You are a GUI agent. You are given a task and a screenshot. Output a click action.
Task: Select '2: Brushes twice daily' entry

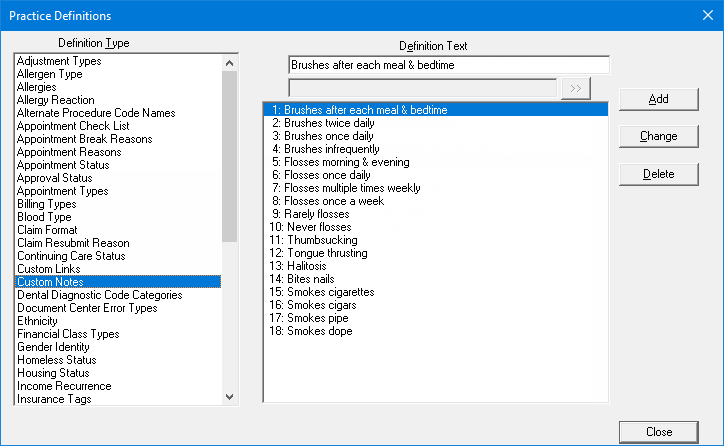(322, 123)
